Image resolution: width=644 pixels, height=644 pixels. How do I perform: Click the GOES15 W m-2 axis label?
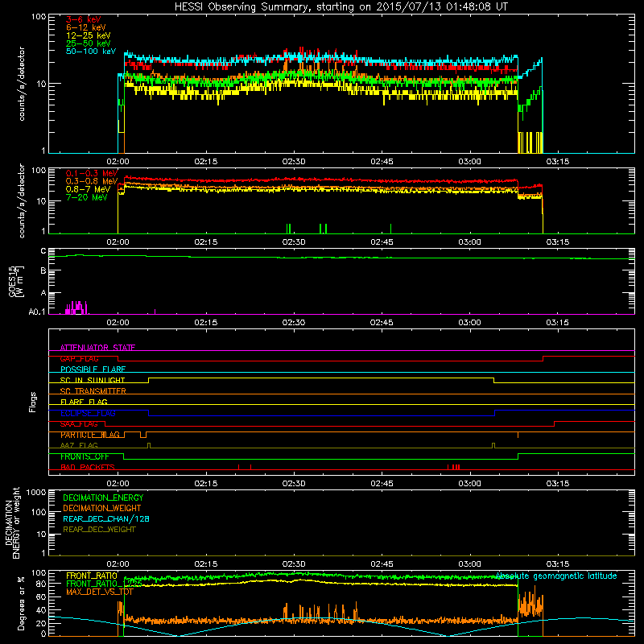pos(16,281)
